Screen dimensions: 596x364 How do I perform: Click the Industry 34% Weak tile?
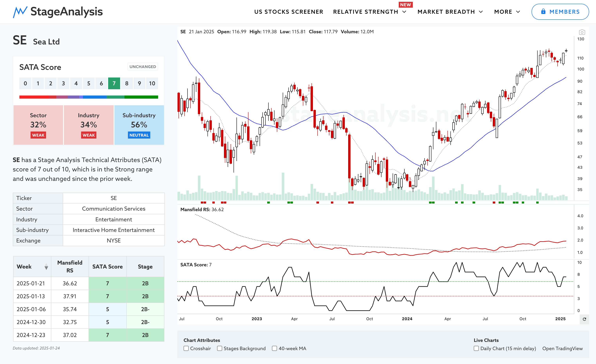(89, 125)
